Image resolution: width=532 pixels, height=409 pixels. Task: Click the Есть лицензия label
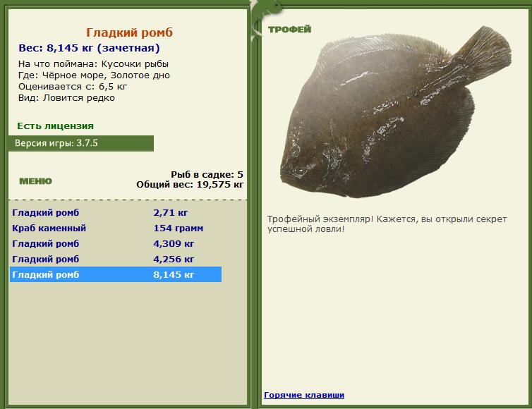click(55, 126)
